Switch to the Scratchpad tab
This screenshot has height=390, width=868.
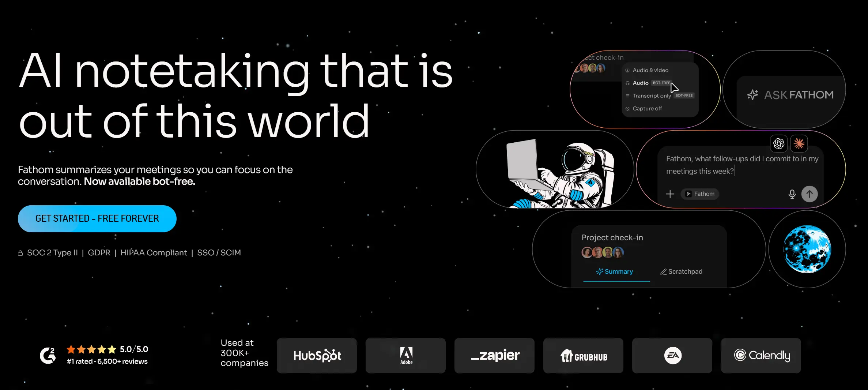point(681,272)
